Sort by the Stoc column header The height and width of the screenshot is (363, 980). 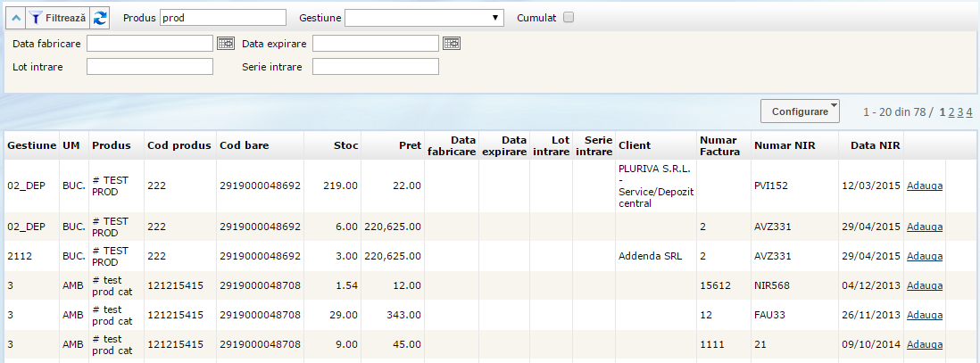pos(345,145)
